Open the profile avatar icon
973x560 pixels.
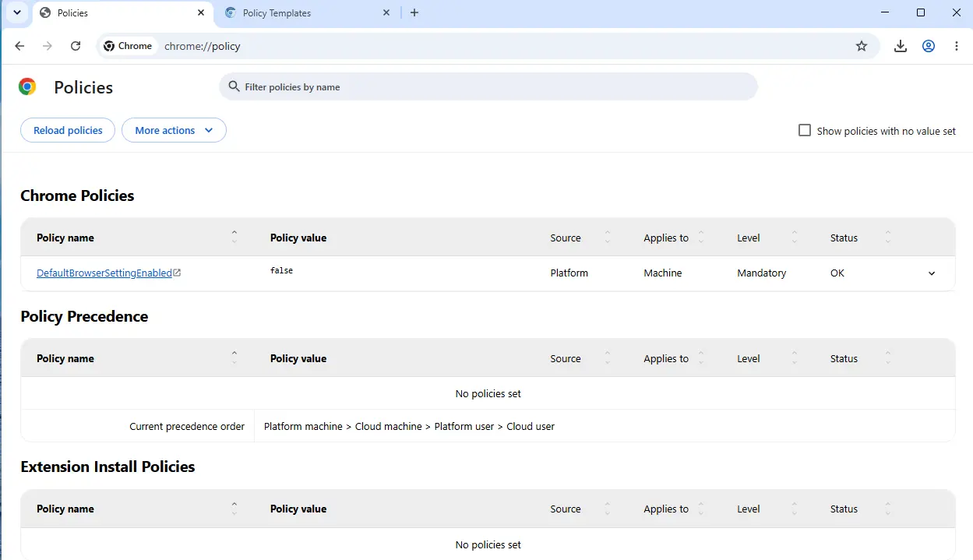929,46
